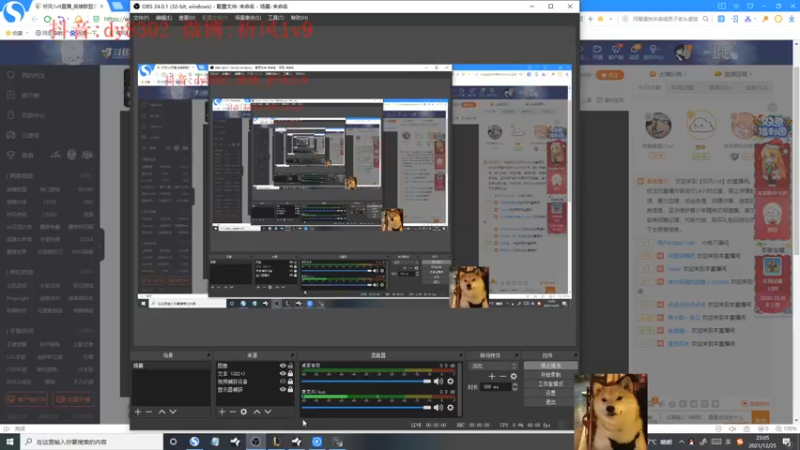This screenshot has height=450, width=800.
Task: Open the Windows Start menu
Action: click(9, 442)
